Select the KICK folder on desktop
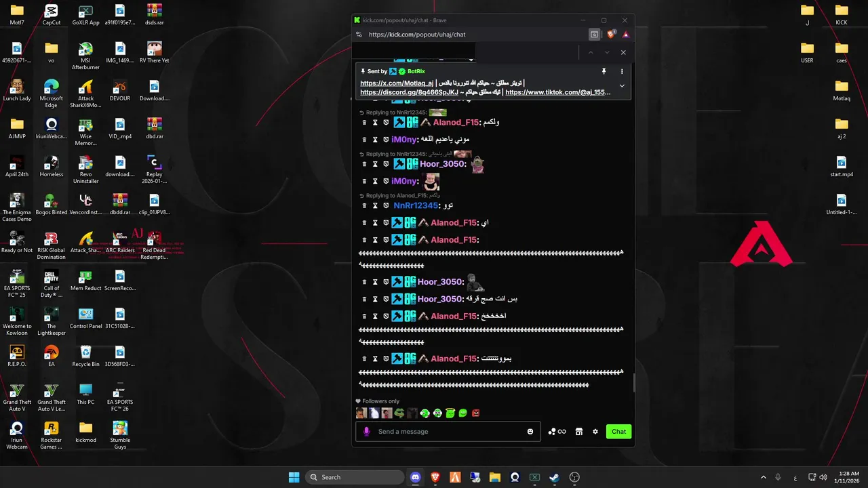The height and width of the screenshot is (488, 868). click(x=842, y=15)
